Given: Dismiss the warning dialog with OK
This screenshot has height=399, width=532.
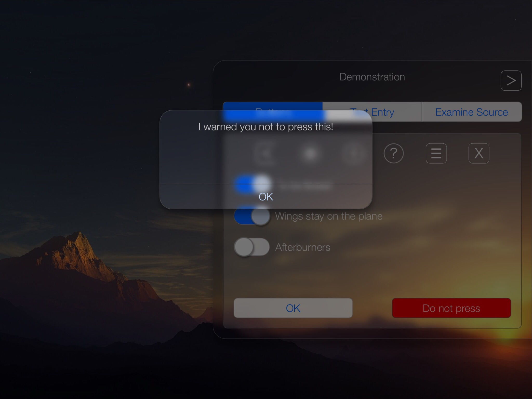Looking at the screenshot, I should tap(265, 197).
